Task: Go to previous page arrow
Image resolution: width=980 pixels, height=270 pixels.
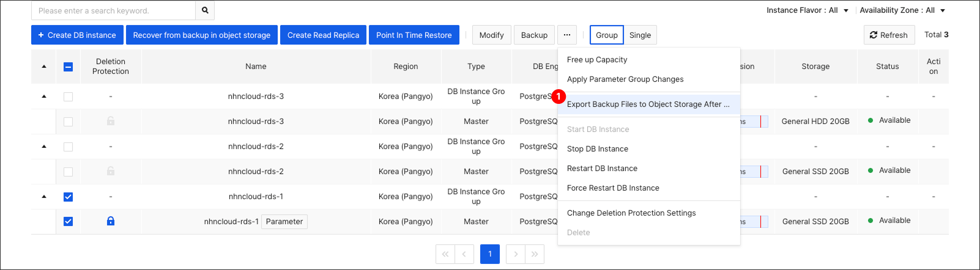Action: click(x=464, y=254)
